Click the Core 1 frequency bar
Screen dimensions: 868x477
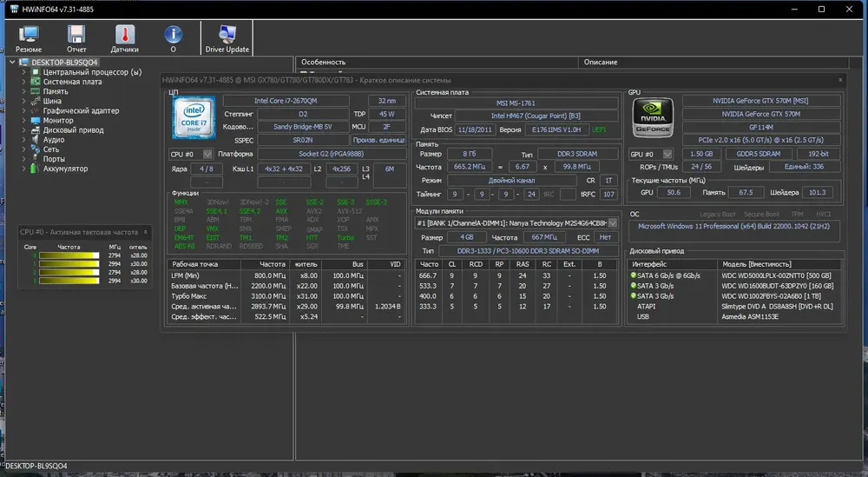click(69, 264)
